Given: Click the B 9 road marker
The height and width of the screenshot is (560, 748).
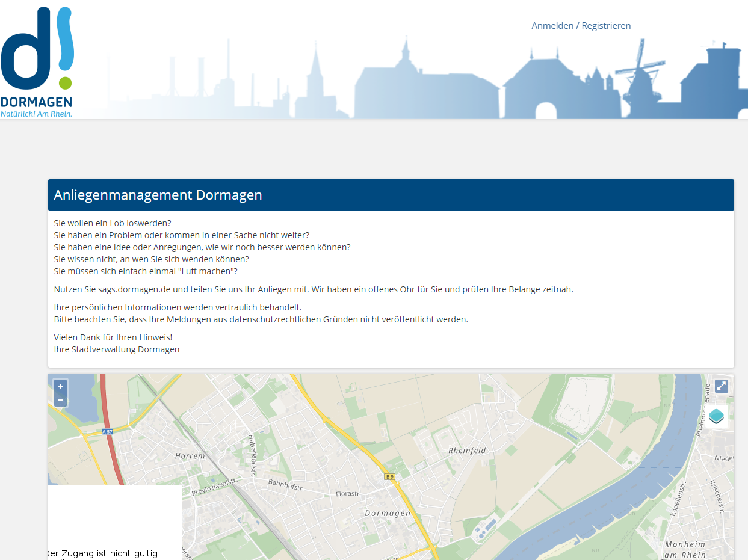Looking at the screenshot, I should 389,477.
